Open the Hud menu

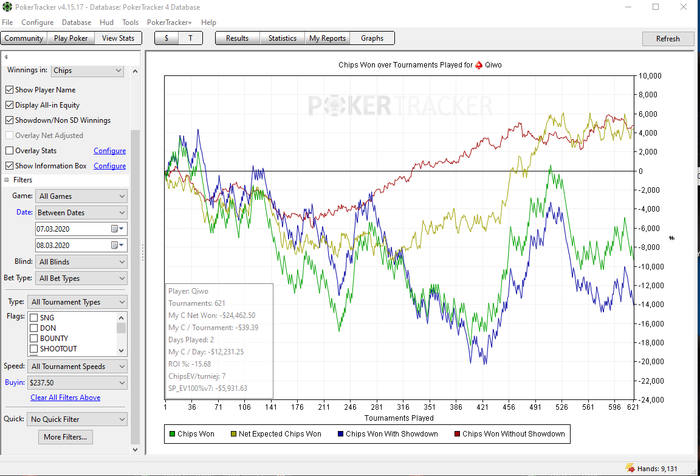pyautogui.click(x=107, y=22)
